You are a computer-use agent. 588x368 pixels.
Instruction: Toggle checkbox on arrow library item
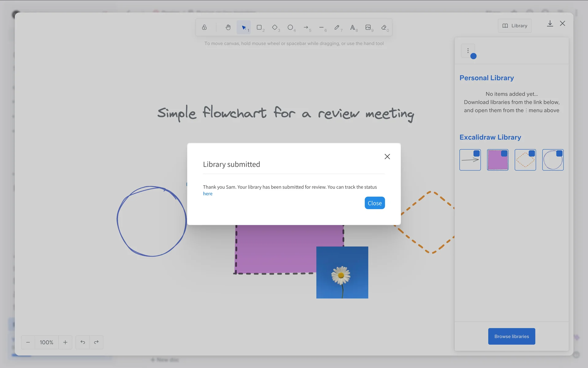(x=477, y=153)
